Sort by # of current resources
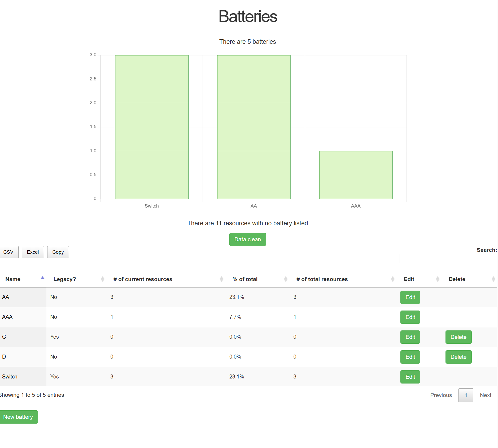Viewport: 498px width, 448px height. [221, 279]
